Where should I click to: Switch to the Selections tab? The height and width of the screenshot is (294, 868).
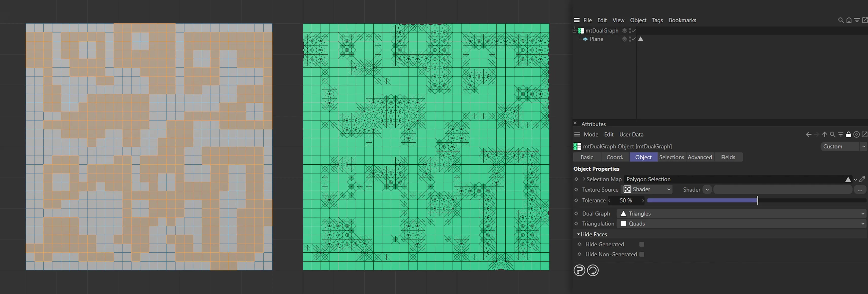pos(671,157)
